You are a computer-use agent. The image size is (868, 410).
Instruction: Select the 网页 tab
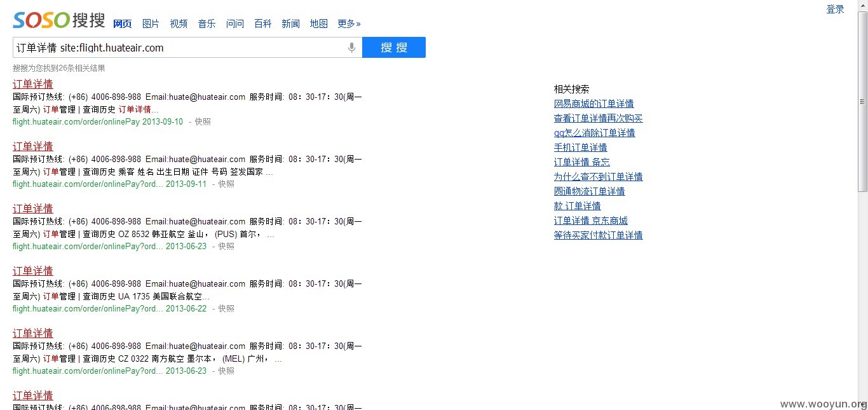pos(122,24)
